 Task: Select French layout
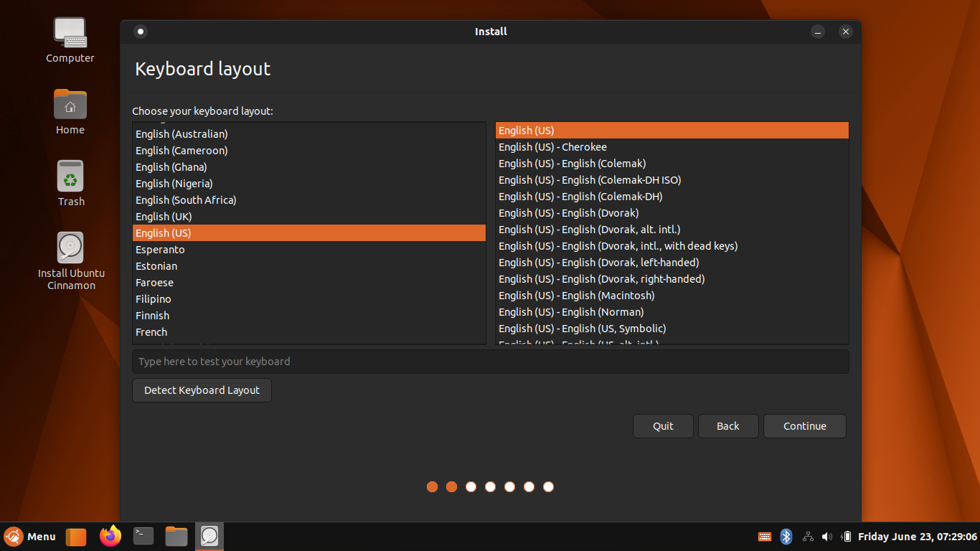tap(309, 332)
